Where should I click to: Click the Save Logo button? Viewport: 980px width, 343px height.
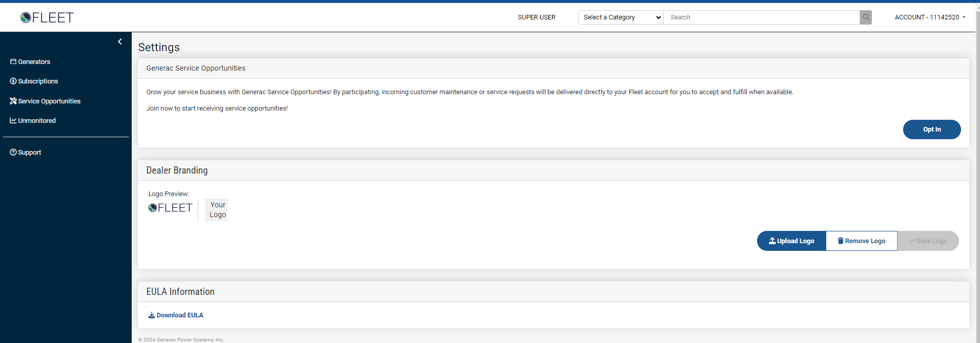pyautogui.click(x=928, y=241)
